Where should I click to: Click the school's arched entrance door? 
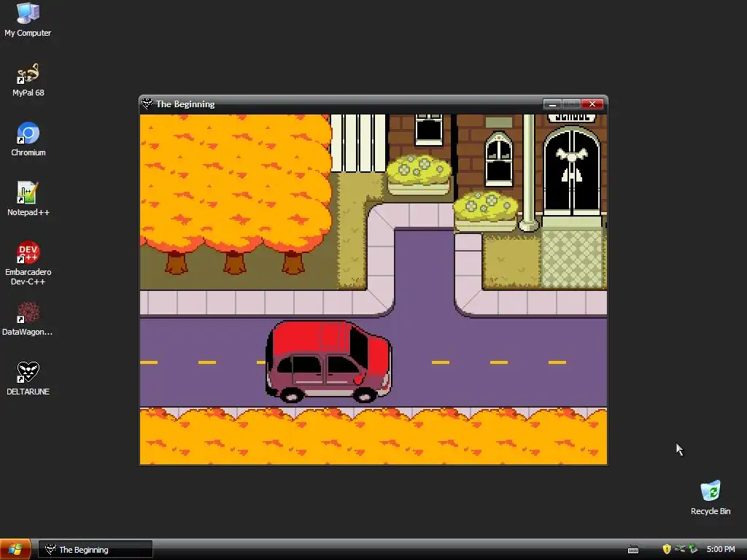[572, 172]
